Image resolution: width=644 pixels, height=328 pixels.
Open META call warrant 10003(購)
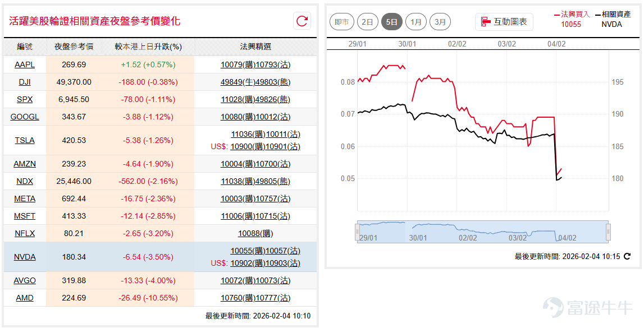238,199
